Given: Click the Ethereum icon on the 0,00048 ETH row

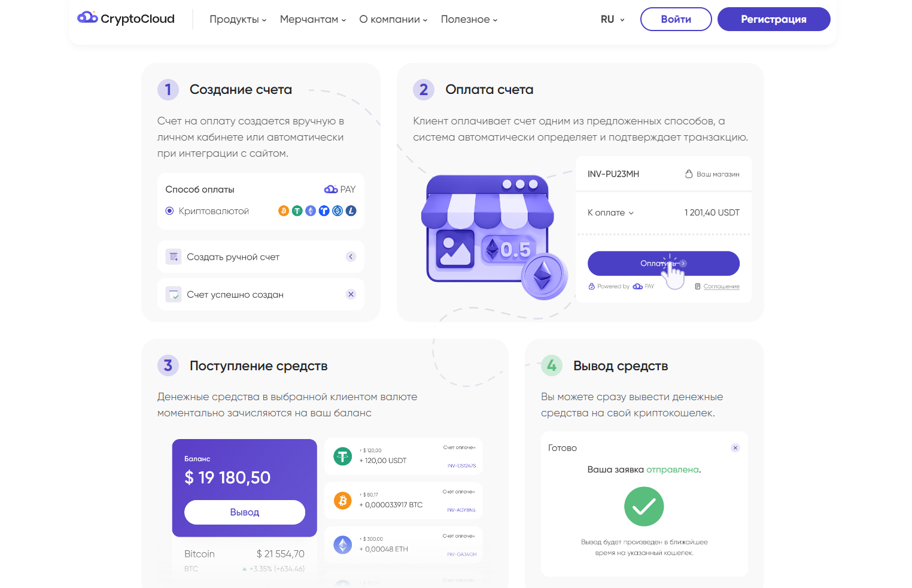Looking at the screenshot, I should pyautogui.click(x=343, y=545).
